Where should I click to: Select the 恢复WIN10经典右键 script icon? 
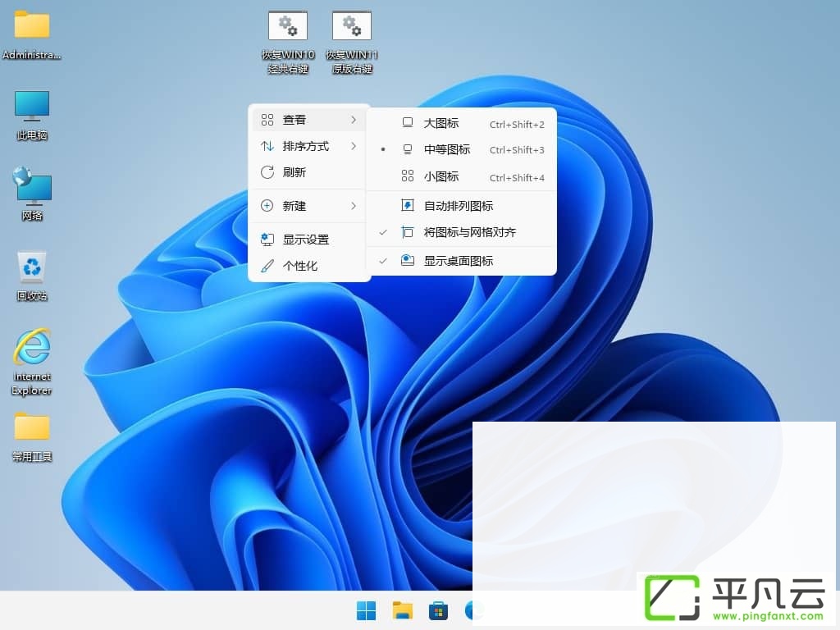pos(288,43)
